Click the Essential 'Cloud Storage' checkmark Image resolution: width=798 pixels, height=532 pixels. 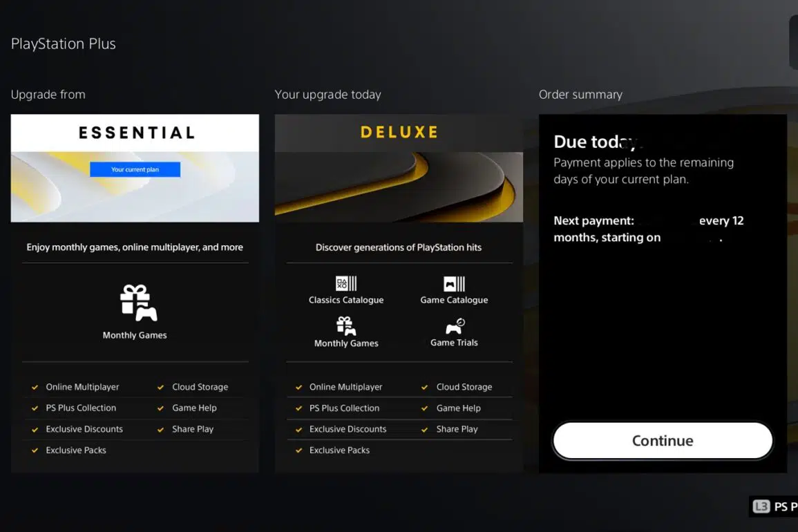coord(160,388)
